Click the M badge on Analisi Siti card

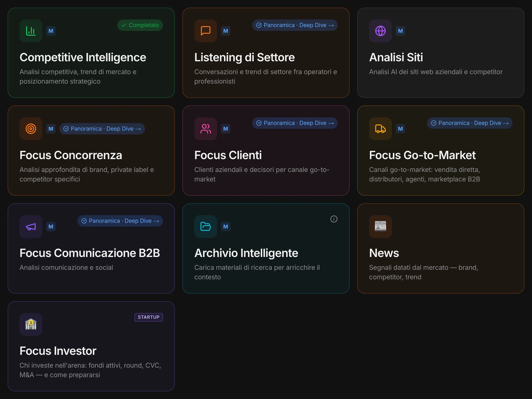[400, 31]
